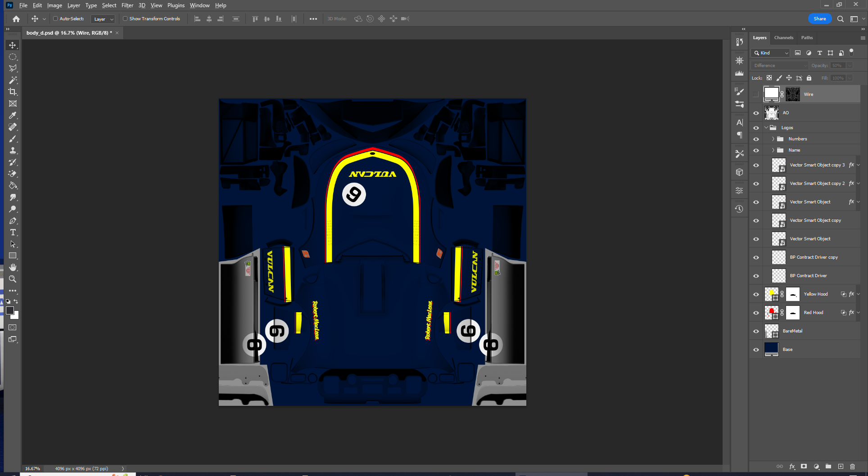Open the layer Opacity dropdown arrow
Screen dimensions: 868x476
coord(850,65)
